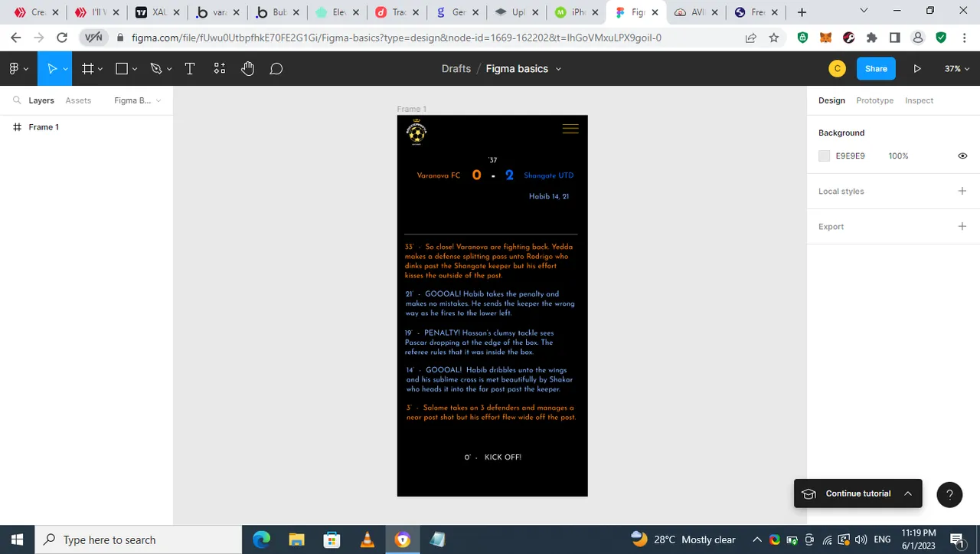Click the VPN badge in address bar

pyautogui.click(x=93, y=38)
